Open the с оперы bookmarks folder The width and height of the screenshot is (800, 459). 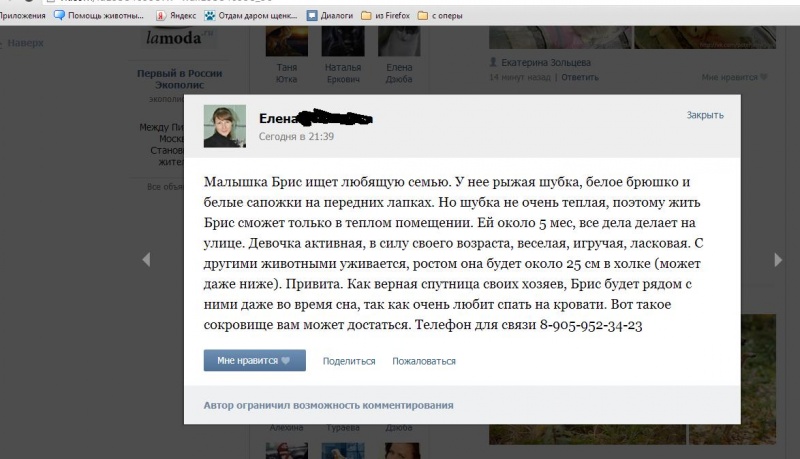pyautogui.click(x=440, y=16)
